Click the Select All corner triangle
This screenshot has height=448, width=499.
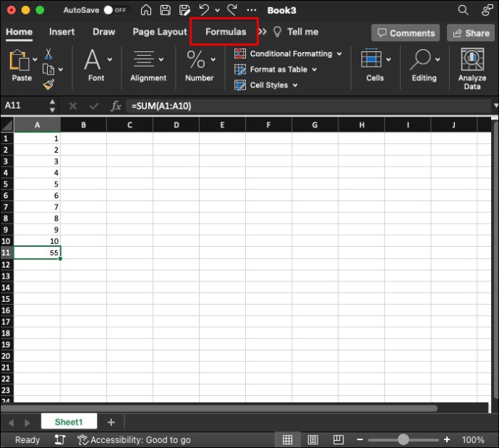click(x=7, y=124)
